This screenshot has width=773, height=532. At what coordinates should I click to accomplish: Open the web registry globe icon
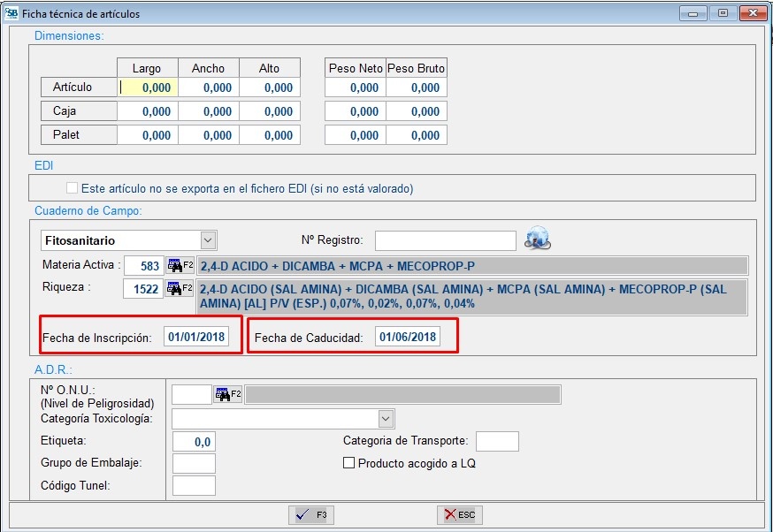pyautogui.click(x=537, y=239)
